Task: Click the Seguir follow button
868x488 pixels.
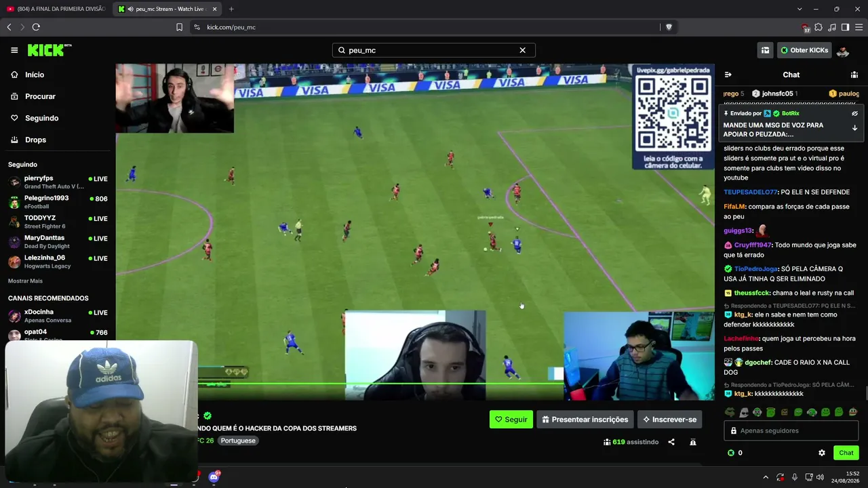Action: coord(511,420)
